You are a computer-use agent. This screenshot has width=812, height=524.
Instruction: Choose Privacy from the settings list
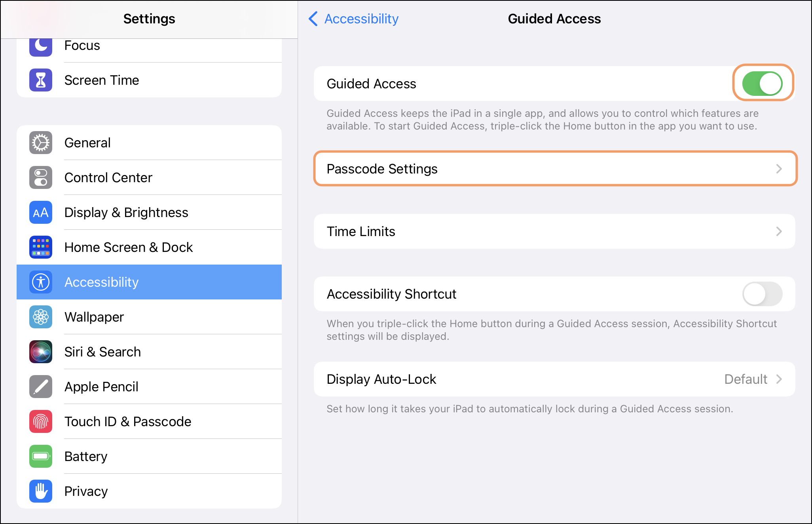point(86,491)
